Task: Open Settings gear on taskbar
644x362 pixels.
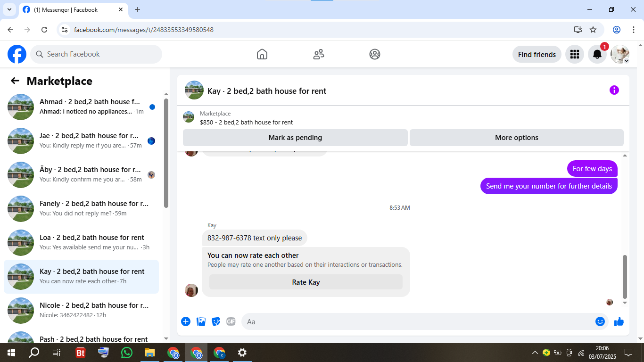Action: (242, 353)
